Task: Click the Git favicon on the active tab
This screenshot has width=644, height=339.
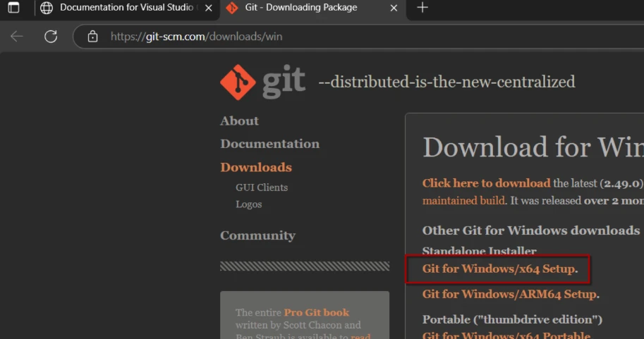Action: click(x=231, y=8)
